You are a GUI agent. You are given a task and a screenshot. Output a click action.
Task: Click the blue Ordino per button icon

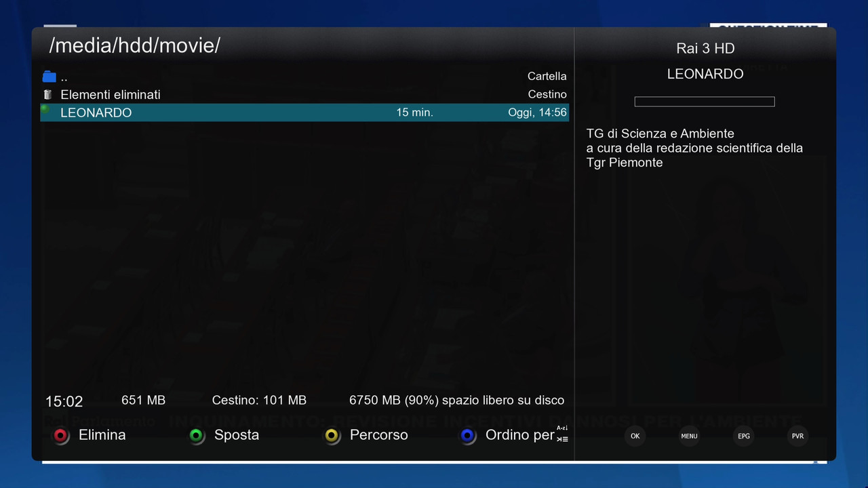pos(468,436)
